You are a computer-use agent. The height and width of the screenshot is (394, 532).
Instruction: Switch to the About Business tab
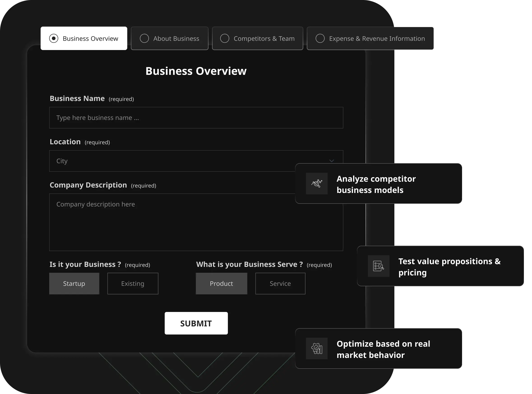176,38
